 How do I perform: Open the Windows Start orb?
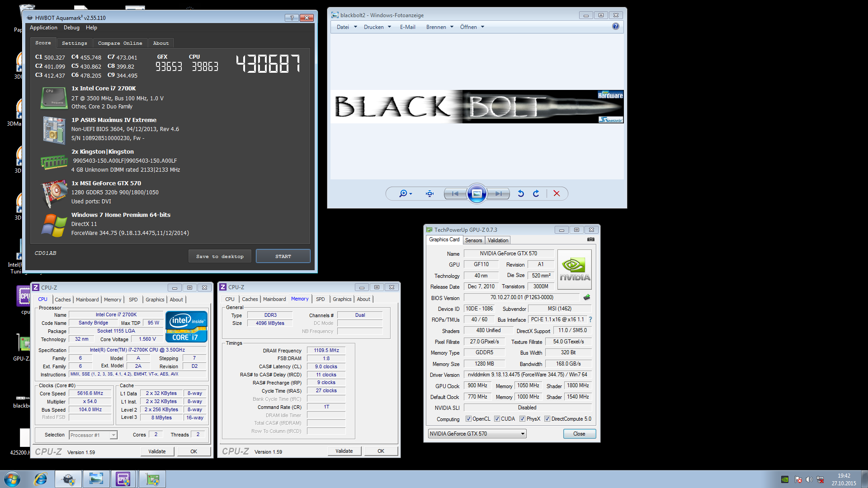12,479
